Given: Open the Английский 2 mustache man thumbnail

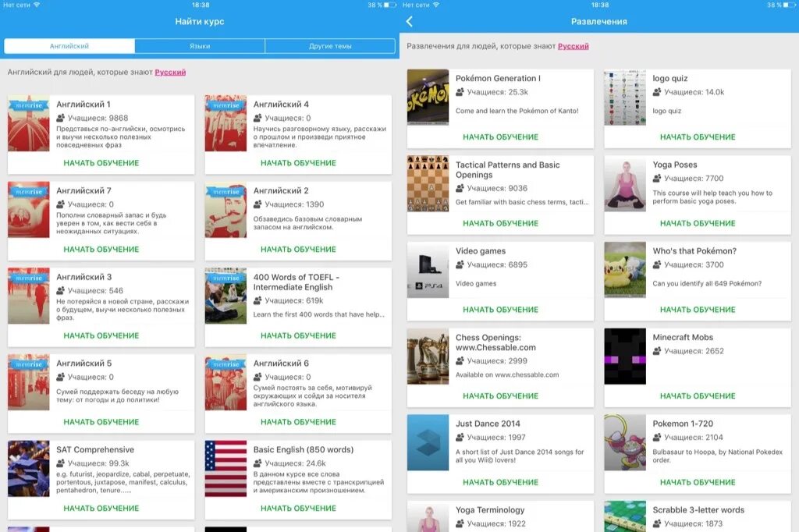Looking at the screenshot, I should pyautogui.click(x=225, y=209).
